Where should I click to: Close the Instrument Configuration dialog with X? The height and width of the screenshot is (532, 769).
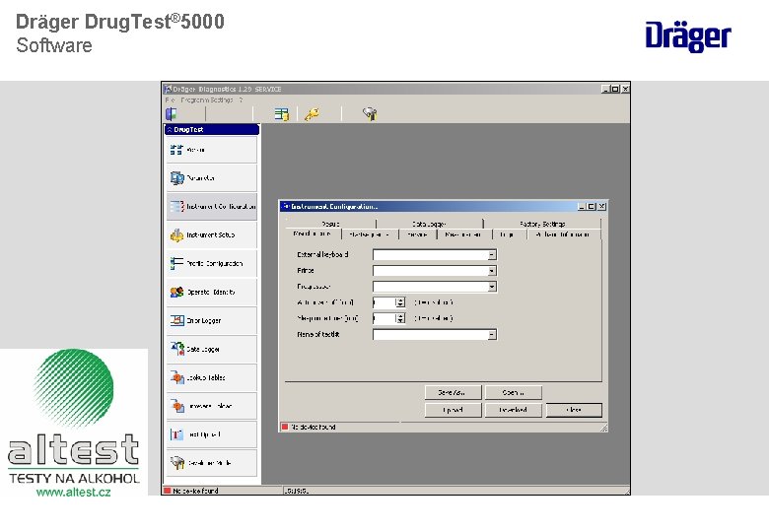pos(602,207)
